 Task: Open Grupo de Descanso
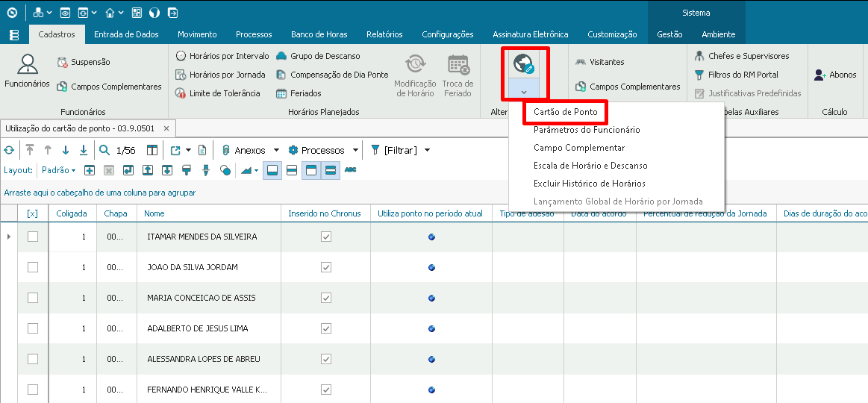(x=318, y=56)
